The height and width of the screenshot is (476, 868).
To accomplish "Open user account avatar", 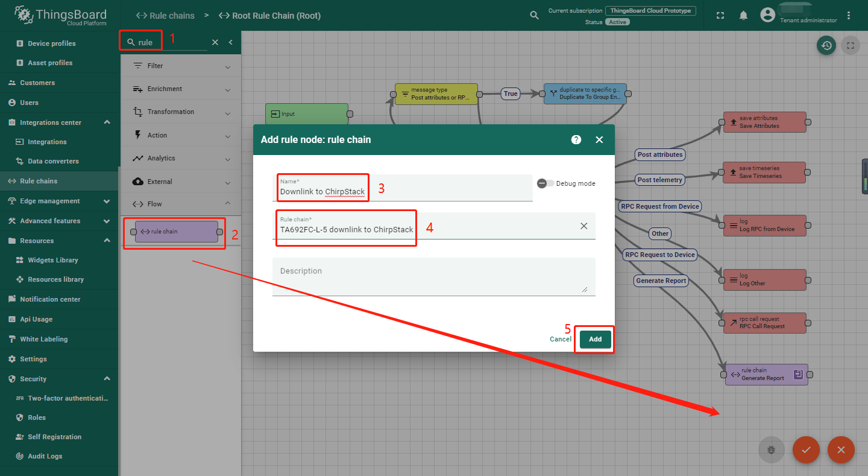I will click(x=767, y=15).
